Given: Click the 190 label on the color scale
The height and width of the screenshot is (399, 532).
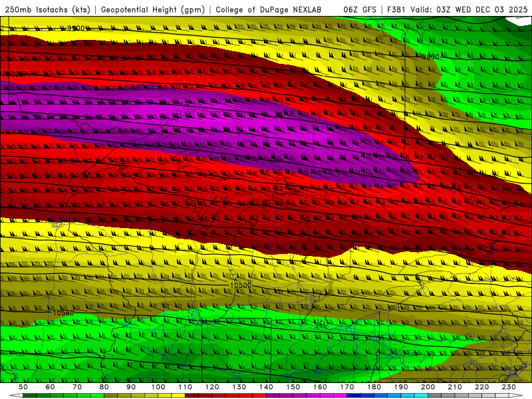Looking at the screenshot, I should (x=401, y=387).
